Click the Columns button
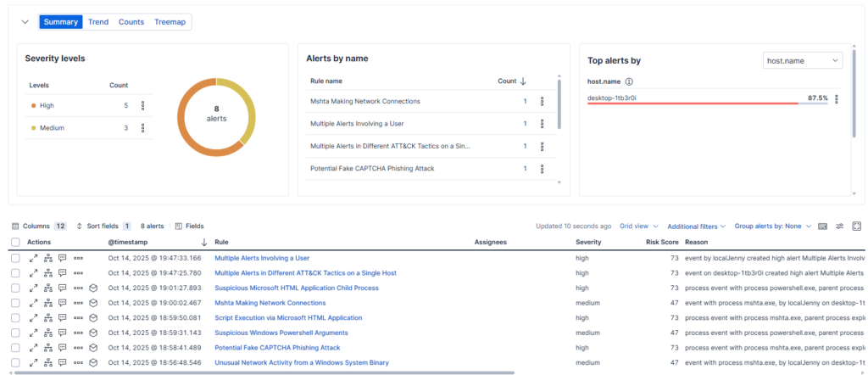Image resolution: width=868 pixels, height=375 pixels. pos(38,227)
